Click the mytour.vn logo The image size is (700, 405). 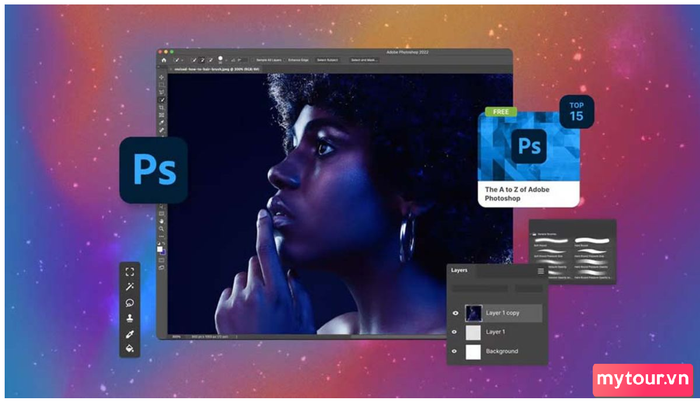click(x=643, y=380)
